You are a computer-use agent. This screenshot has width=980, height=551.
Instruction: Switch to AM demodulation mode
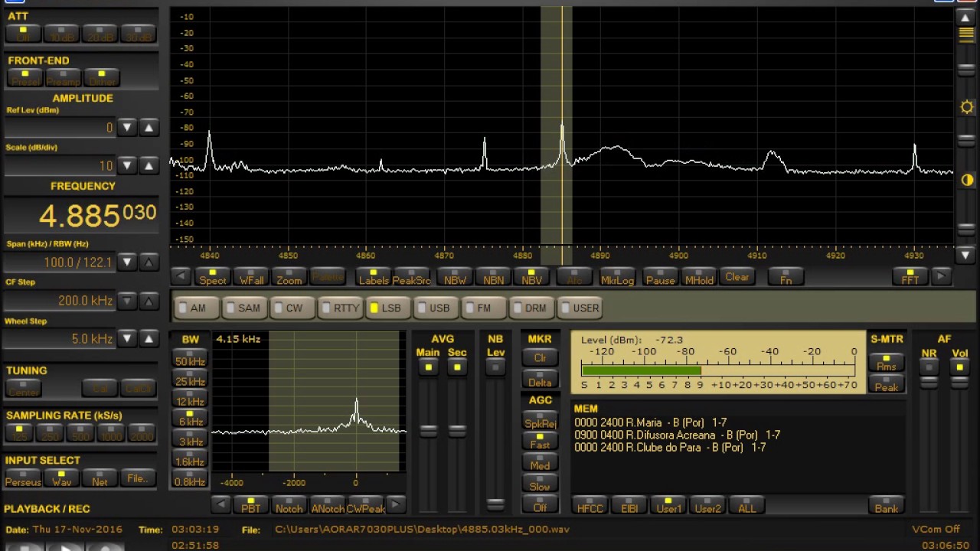point(197,308)
